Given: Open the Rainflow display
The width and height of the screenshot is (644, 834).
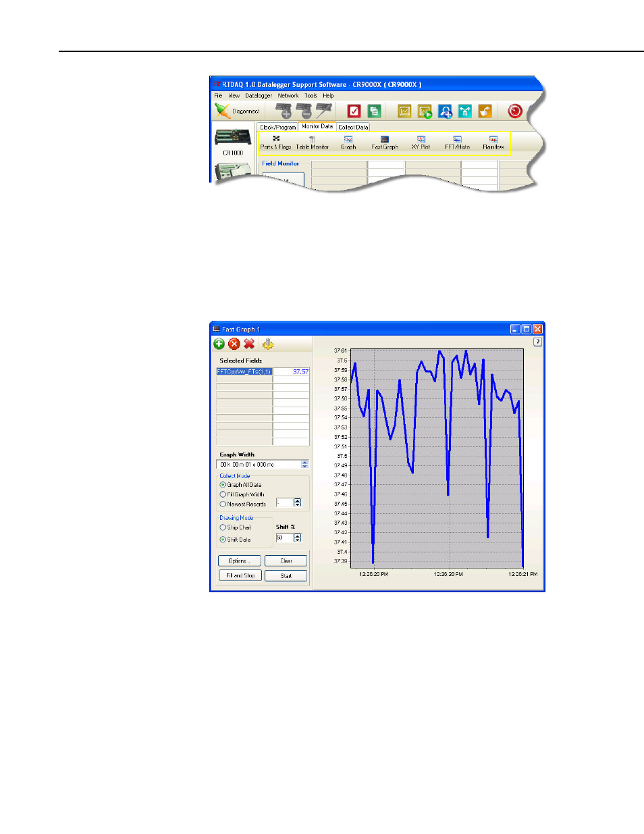Looking at the screenshot, I should (493, 142).
